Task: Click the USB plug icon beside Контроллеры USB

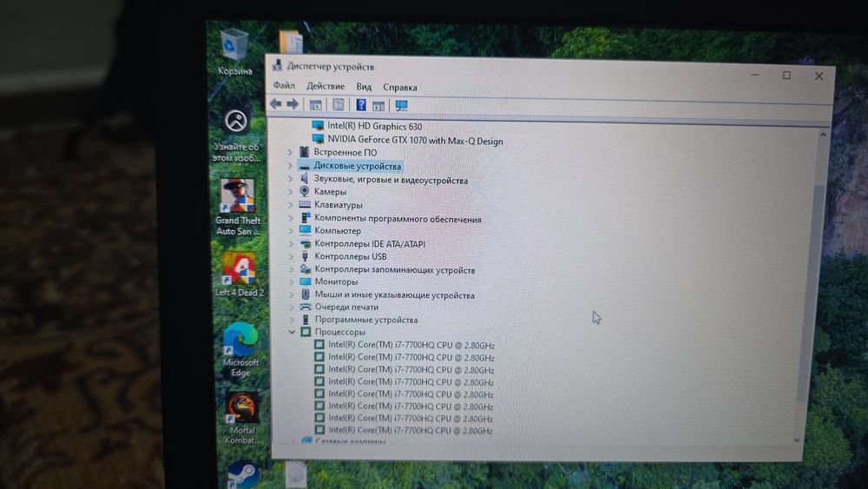Action: pyautogui.click(x=305, y=256)
